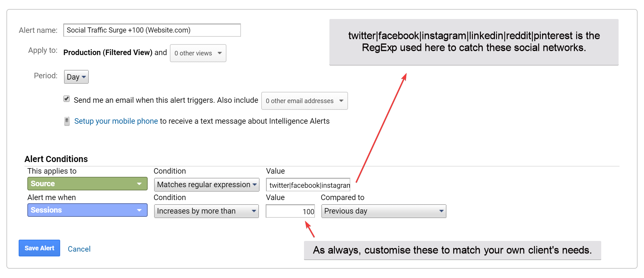Open the Increases by more than dropdown

click(207, 211)
